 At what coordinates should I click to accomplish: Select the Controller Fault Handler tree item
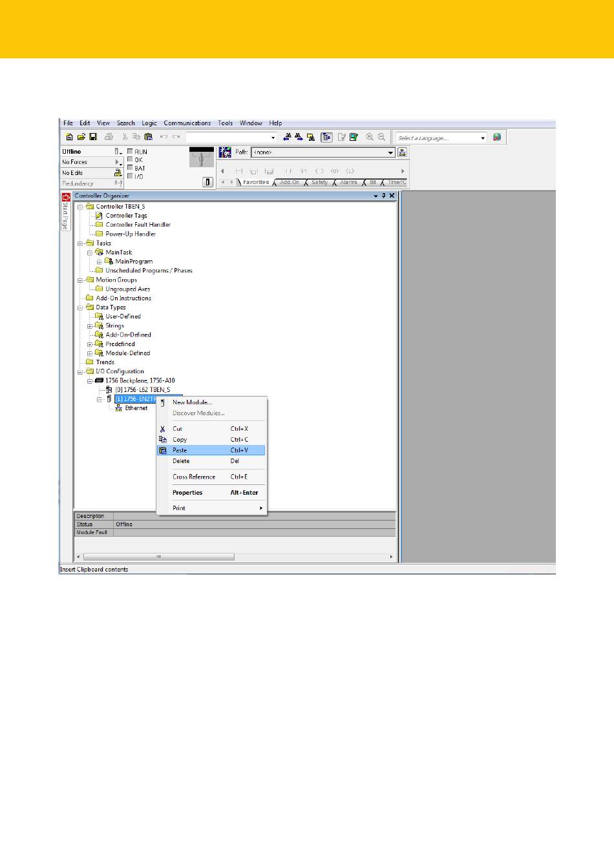click(138, 225)
